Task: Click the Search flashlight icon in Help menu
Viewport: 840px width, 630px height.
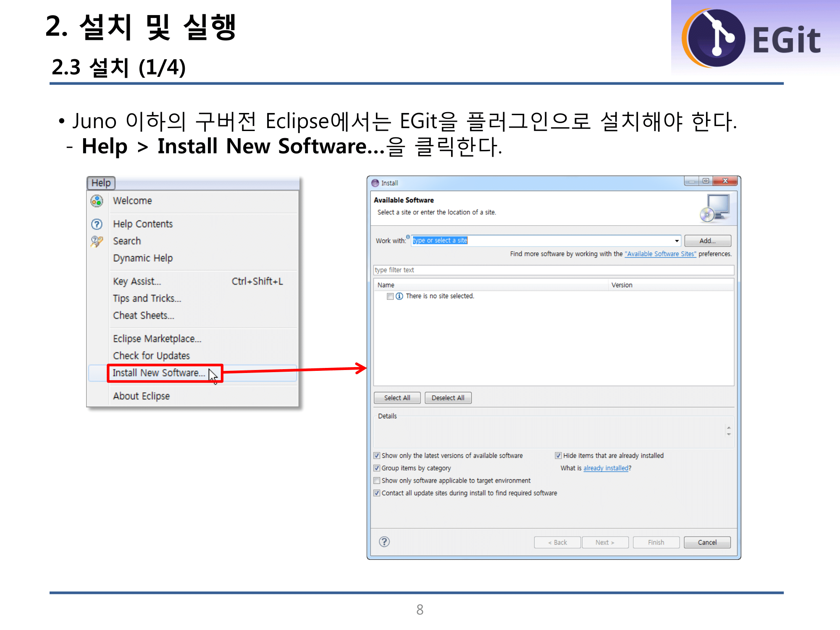Action: [97, 241]
